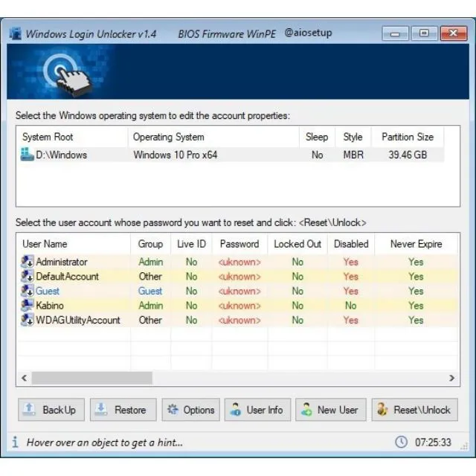Viewport: 476px width, 476px height.
Task: Click the Kabino account user icon
Action: (x=28, y=306)
